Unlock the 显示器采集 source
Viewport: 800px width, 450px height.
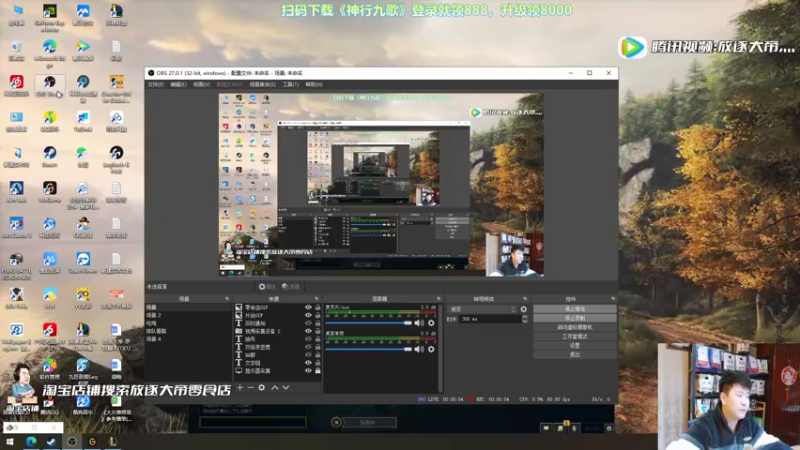317,370
